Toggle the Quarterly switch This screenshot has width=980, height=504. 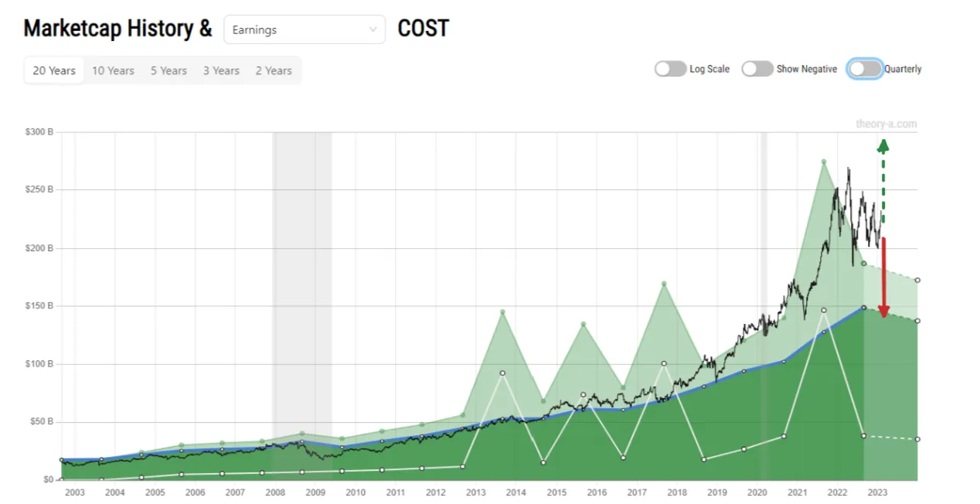click(865, 69)
